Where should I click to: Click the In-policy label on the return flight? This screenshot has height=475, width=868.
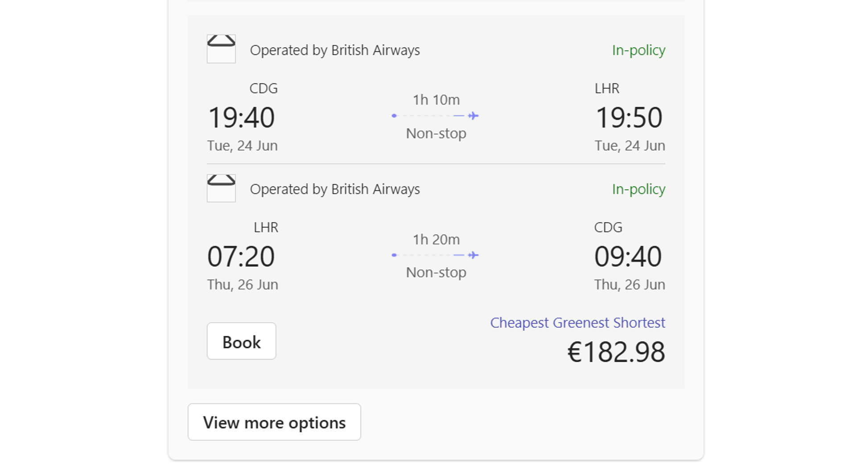click(638, 189)
